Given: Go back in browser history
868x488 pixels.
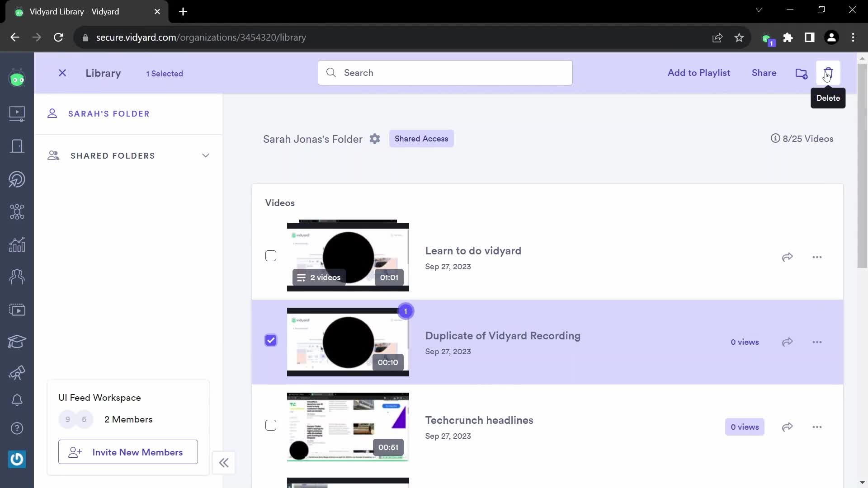Looking at the screenshot, I should pyautogui.click(x=15, y=38).
